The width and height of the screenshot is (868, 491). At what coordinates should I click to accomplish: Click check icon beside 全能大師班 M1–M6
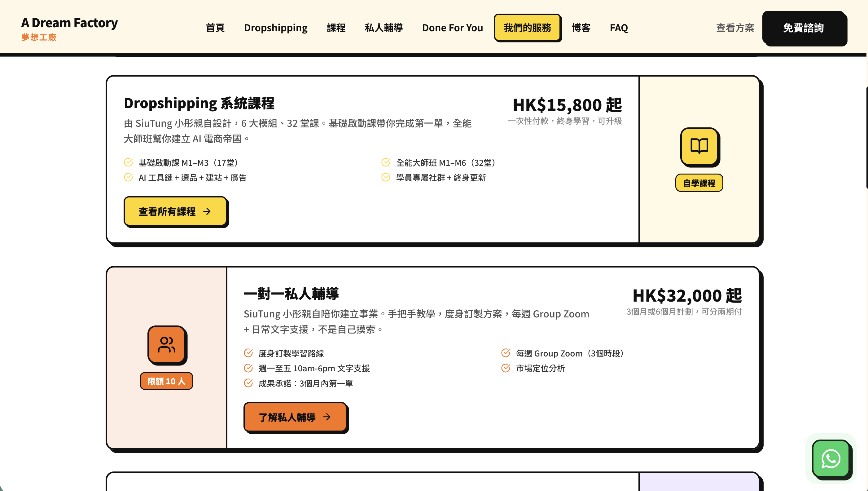(x=386, y=162)
